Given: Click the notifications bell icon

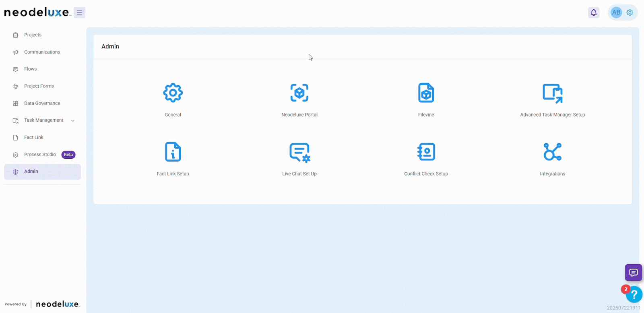Looking at the screenshot, I should (594, 12).
